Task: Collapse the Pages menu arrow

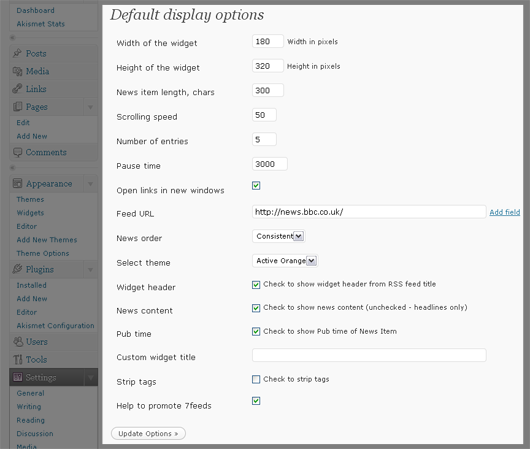Action: pos(90,107)
